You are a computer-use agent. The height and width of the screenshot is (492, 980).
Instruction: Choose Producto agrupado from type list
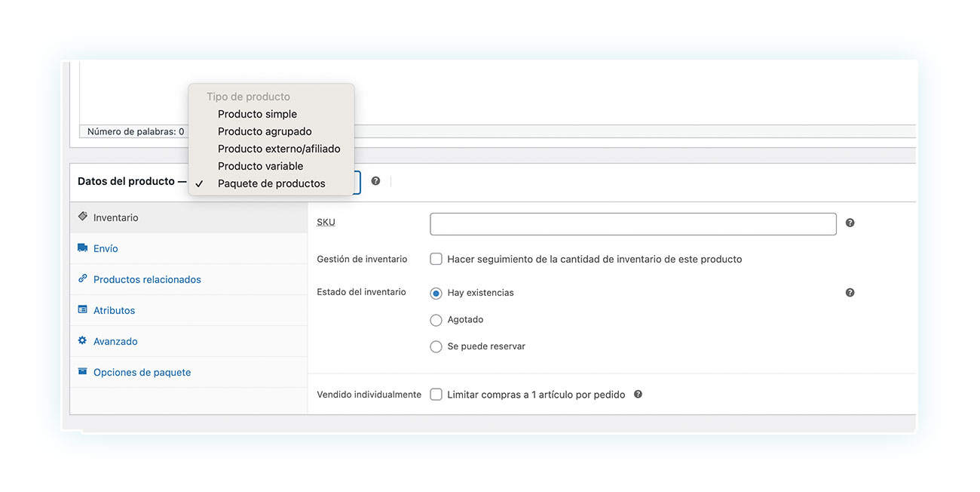tap(271, 131)
